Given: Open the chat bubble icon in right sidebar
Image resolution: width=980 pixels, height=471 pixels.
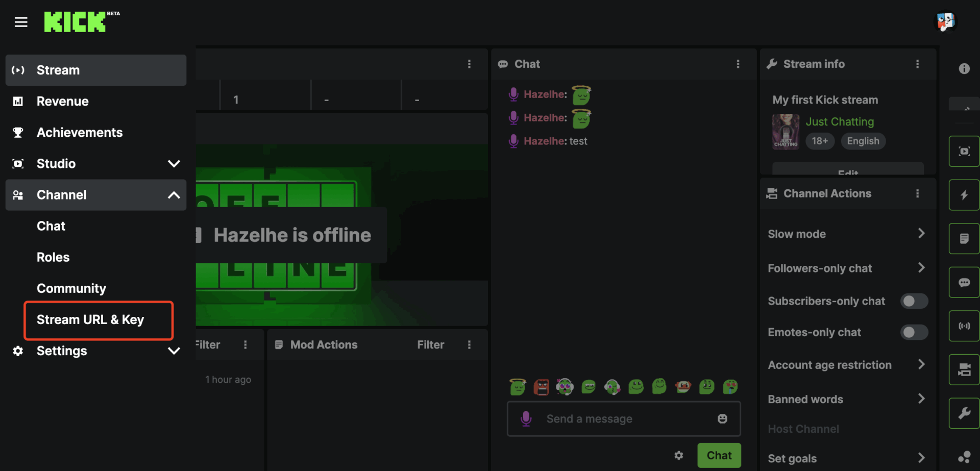Looking at the screenshot, I should tap(964, 282).
